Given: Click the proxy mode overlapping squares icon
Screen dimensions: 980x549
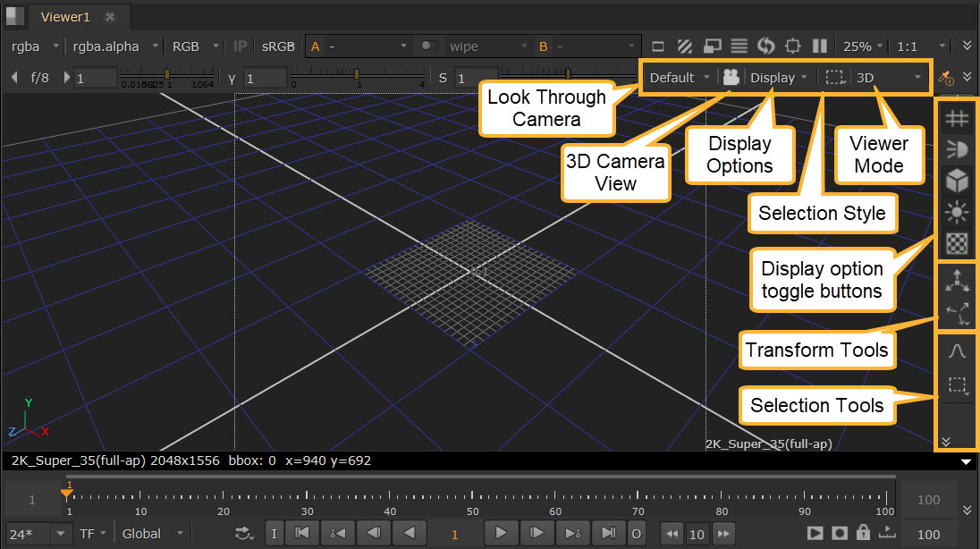Looking at the screenshot, I should click(x=712, y=46).
